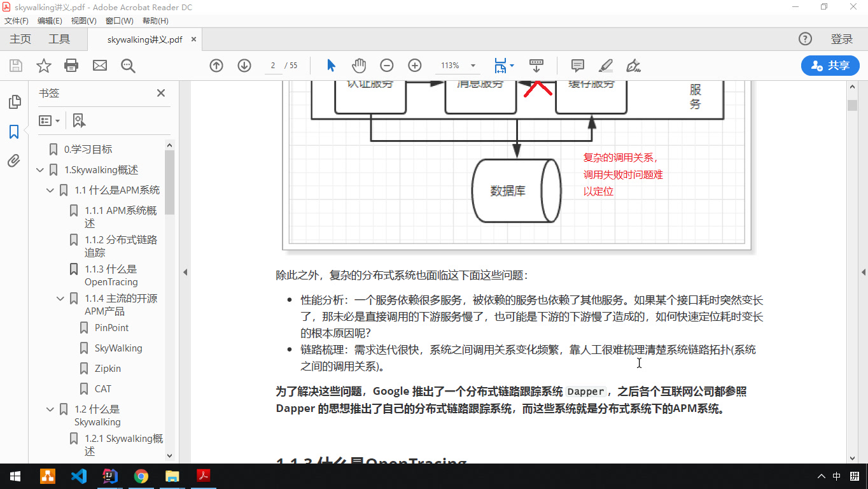Jump to the Zipkin bookmark
Image resolution: width=868 pixels, height=489 pixels.
pos(108,369)
